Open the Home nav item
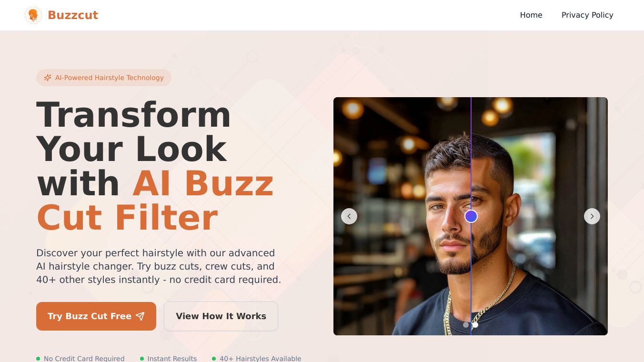The image size is (644, 362). (x=531, y=15)
